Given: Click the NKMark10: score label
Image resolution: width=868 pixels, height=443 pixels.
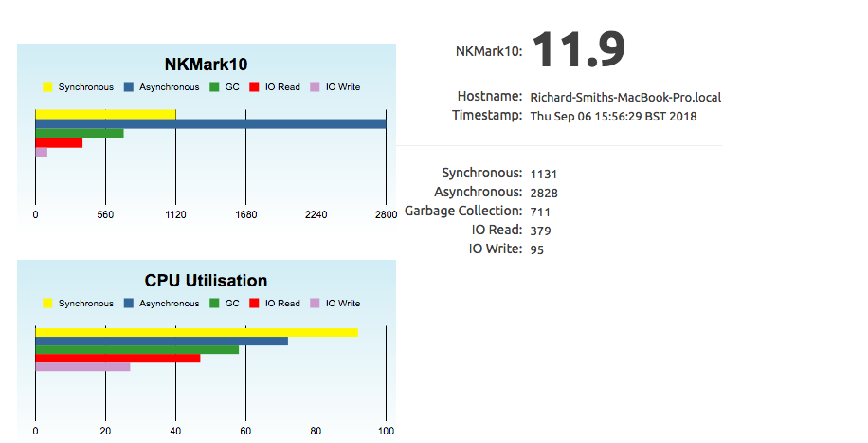Looking at the screenshot, I should (x=489, y=51).
